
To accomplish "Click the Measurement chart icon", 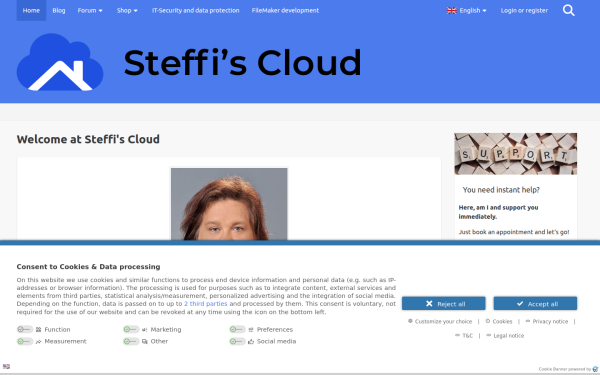I will pyautogui.click(x=38, y=341).
